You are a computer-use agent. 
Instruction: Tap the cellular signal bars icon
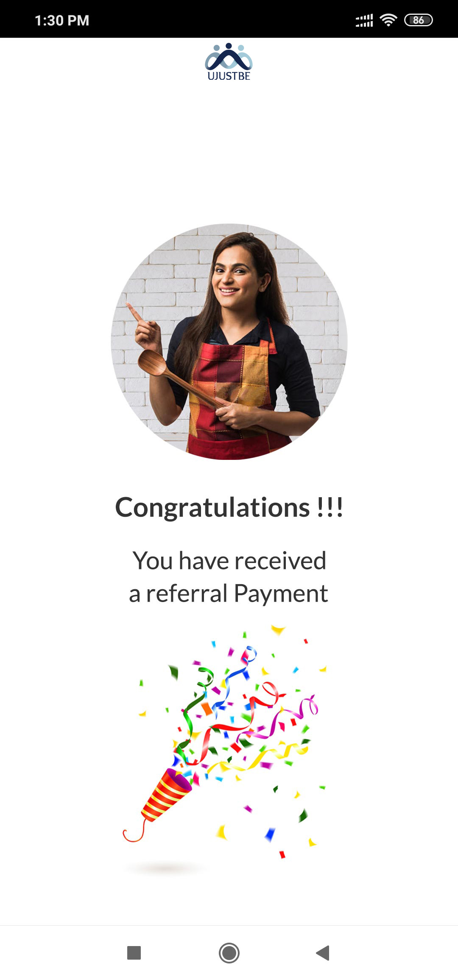pos(364,20)
